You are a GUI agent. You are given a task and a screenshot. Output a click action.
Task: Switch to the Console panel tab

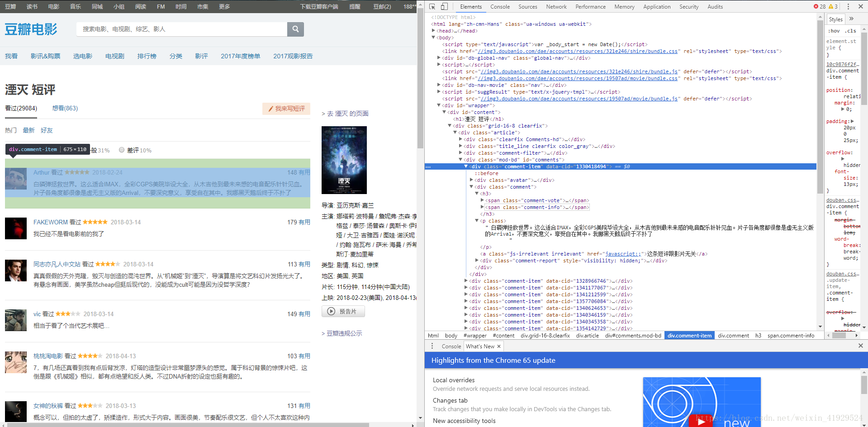[x=500, y=6]
